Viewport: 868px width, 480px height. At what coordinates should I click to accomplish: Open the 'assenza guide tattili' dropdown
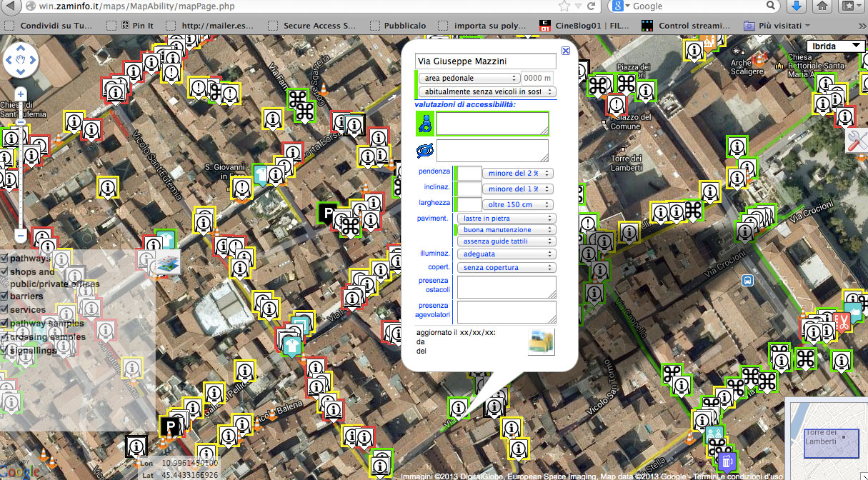pos(506,241)
